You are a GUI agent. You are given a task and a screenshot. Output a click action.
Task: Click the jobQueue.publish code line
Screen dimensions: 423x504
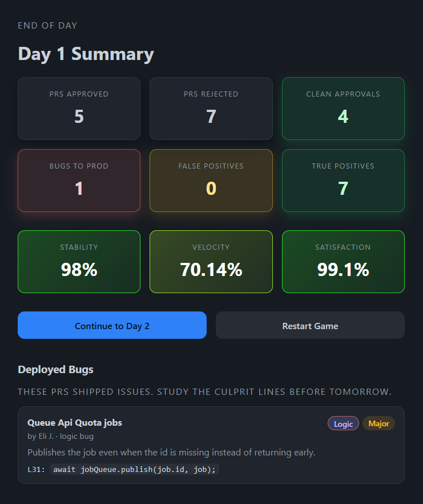(x=134, y=469)
